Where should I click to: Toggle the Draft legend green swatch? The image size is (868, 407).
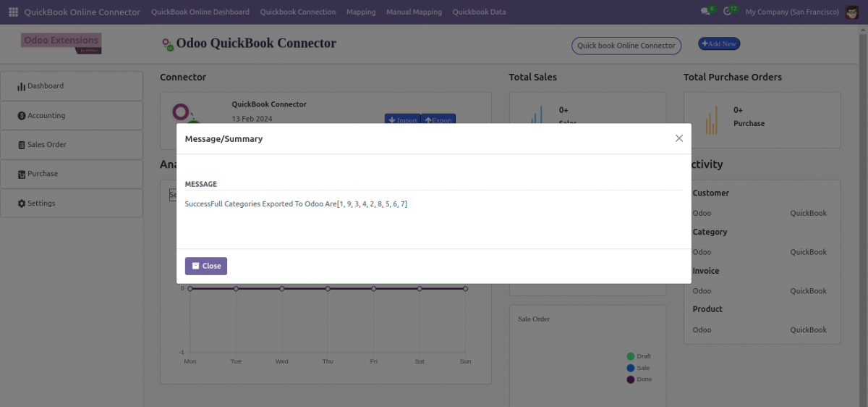631,356
